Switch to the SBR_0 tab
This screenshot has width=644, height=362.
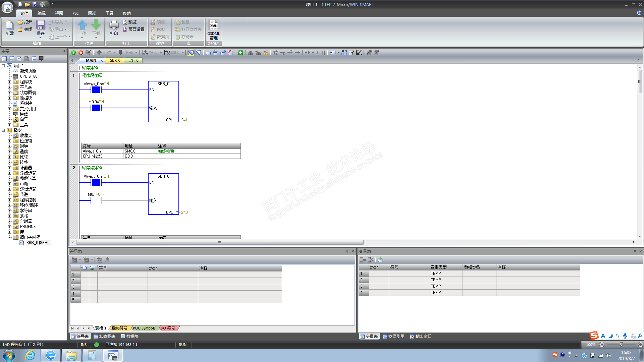click(115, 60)
